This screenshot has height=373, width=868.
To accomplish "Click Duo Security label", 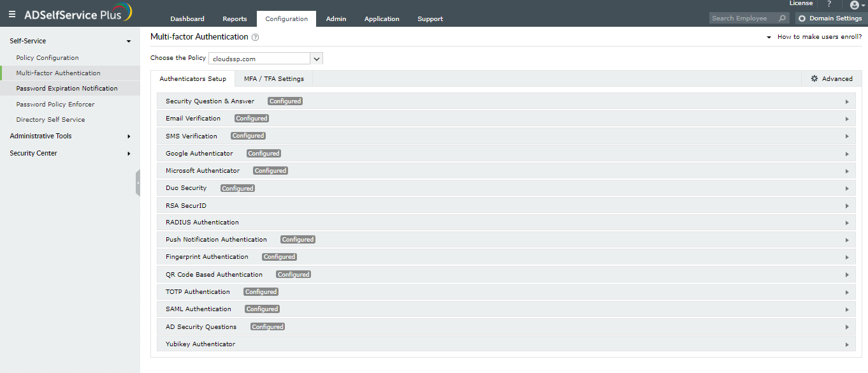I will [186, 188].
